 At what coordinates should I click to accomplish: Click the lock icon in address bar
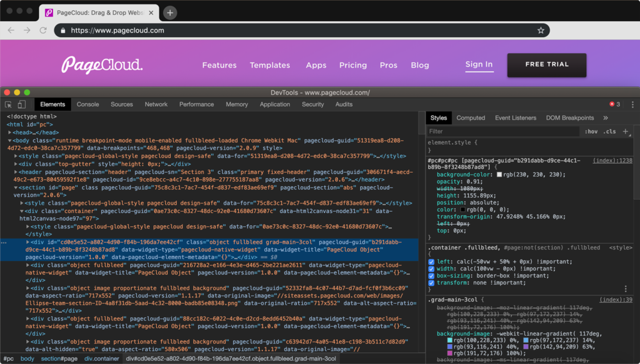(63, 30)
